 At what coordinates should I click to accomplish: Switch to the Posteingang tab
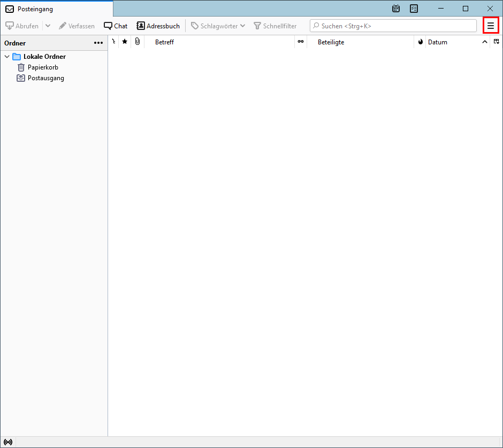pos(56,9)
